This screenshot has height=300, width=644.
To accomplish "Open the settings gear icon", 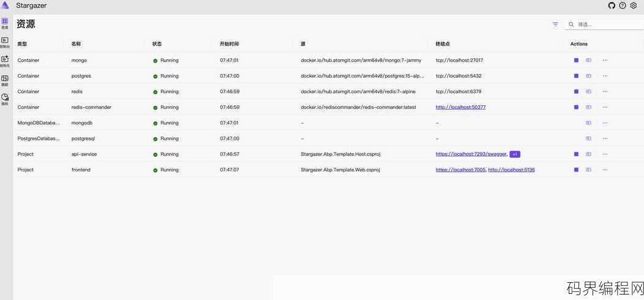I will pos(634,6).
